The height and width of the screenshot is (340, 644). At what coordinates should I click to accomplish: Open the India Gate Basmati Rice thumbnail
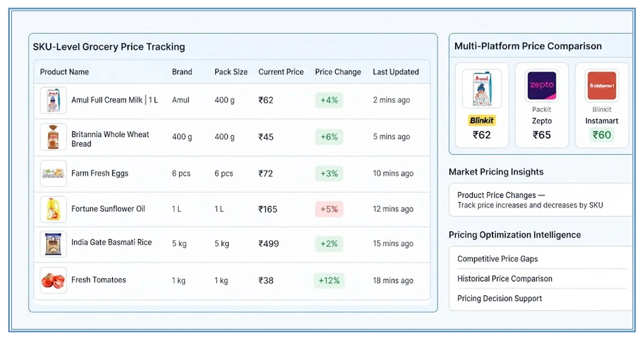pos(53,244)
